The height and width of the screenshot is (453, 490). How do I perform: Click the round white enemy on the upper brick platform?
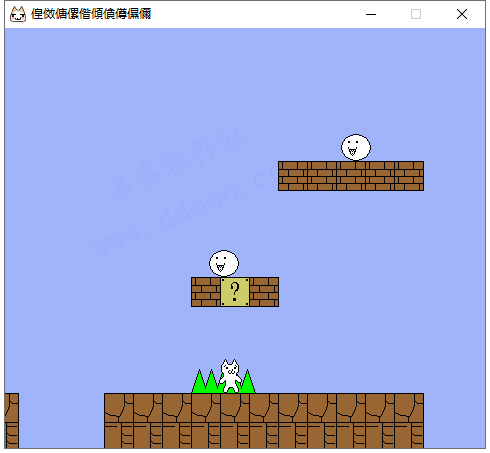(x=356, y=147)
